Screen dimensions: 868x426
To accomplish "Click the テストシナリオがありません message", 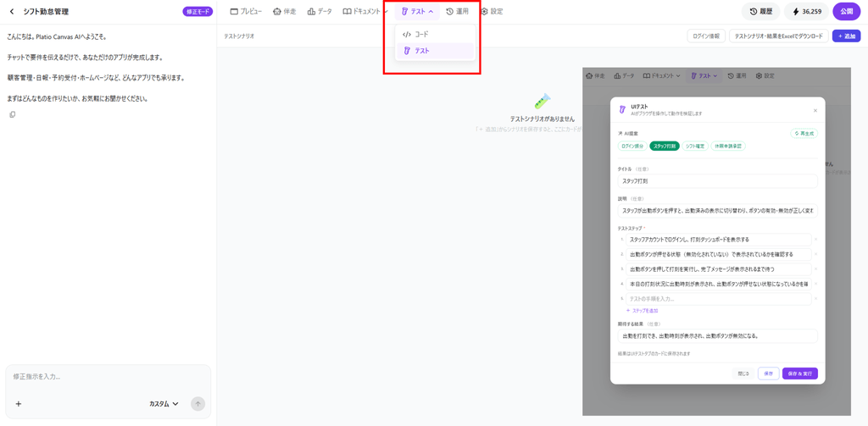I will point(542,119).
